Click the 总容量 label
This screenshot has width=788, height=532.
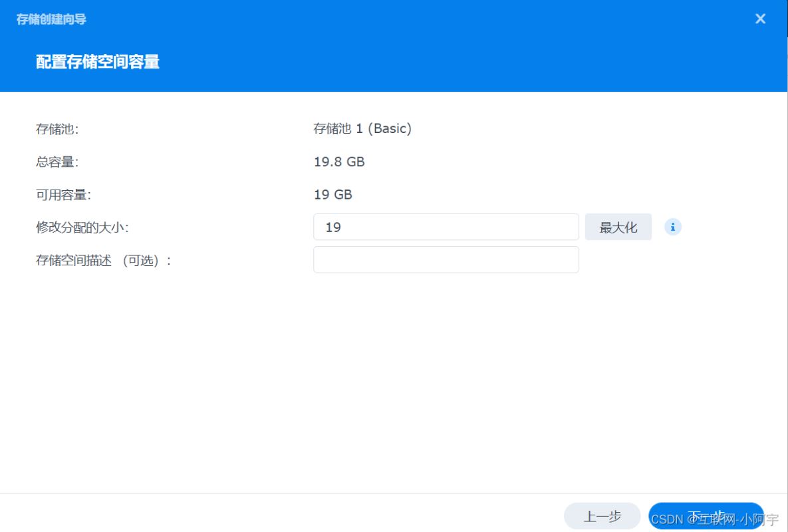[x=57, y=162]
